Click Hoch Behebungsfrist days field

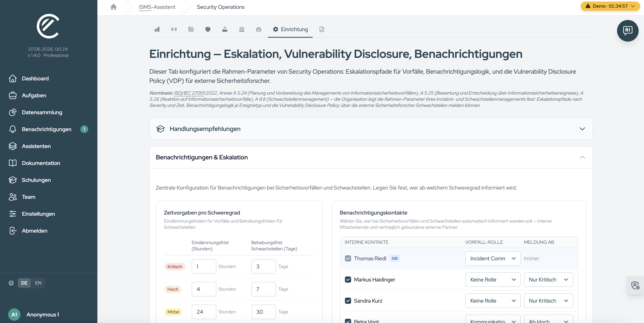pyautogui.click(x=263, y=289)
